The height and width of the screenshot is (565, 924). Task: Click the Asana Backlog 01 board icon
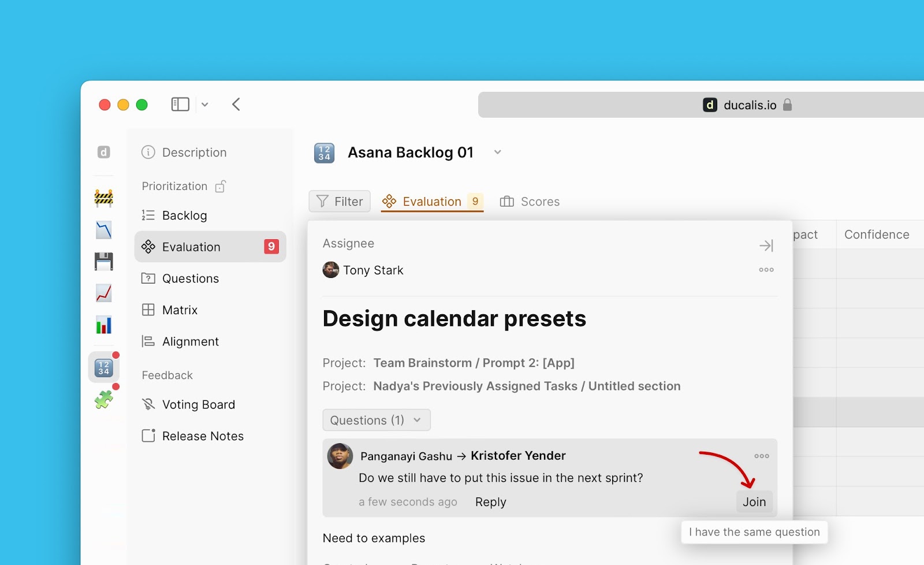click(x=324, y=153)
